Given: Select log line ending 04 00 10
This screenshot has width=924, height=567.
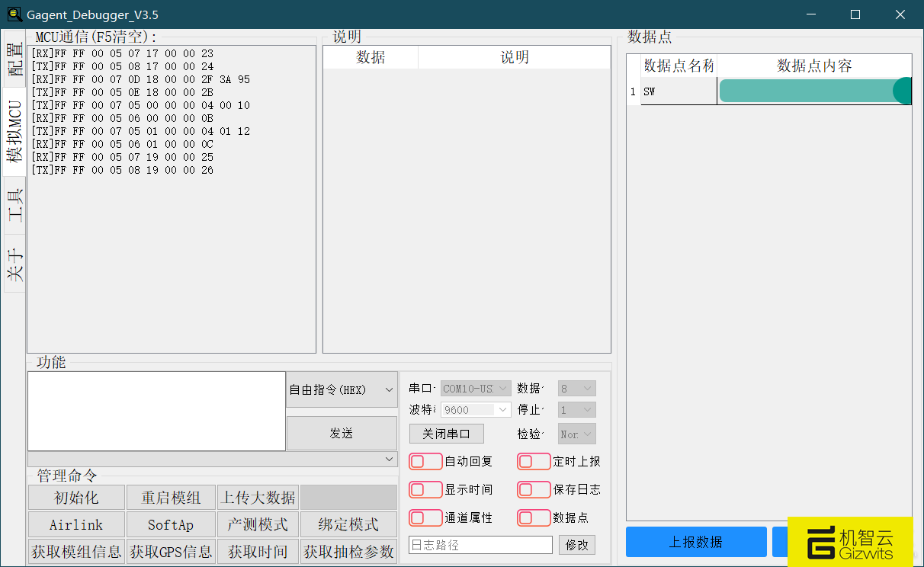Looking at the screenshot, I should point(140,105).
